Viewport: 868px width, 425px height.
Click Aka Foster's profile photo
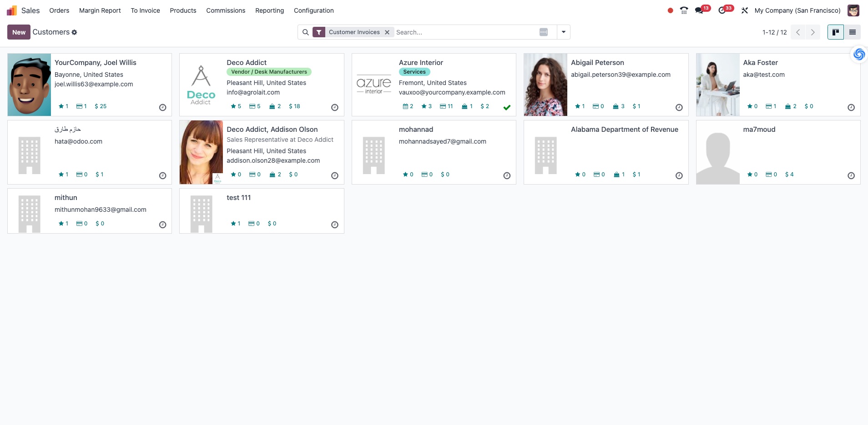718,85
